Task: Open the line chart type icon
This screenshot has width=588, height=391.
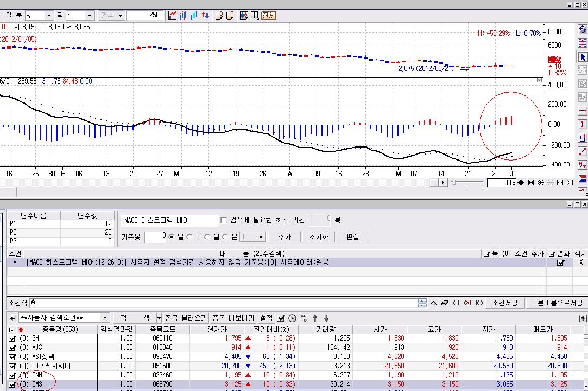Action: point(173,15)
